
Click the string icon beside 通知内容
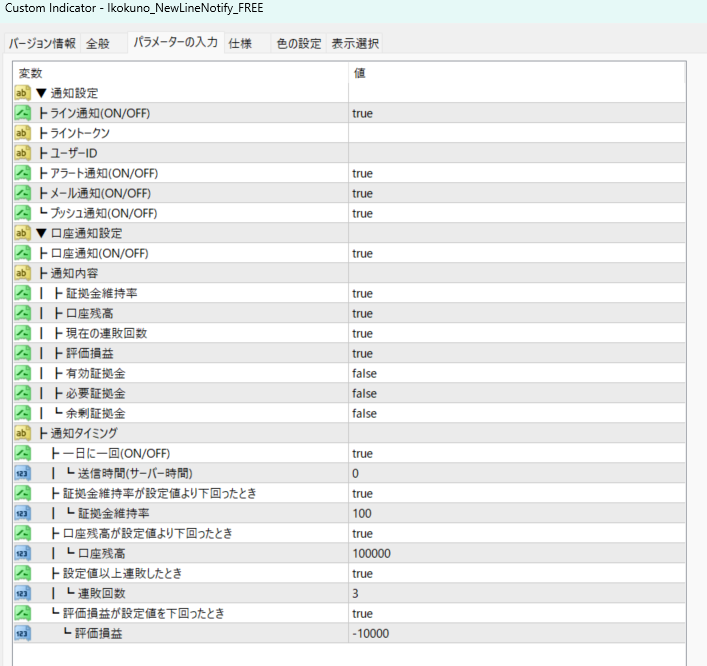tap(23, 273)
